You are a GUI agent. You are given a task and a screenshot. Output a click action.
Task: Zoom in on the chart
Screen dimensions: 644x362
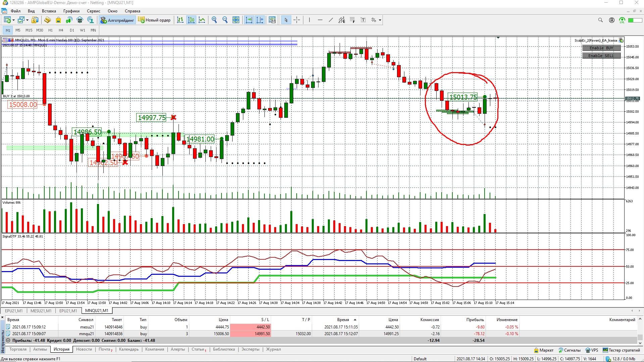click(214, 20)
